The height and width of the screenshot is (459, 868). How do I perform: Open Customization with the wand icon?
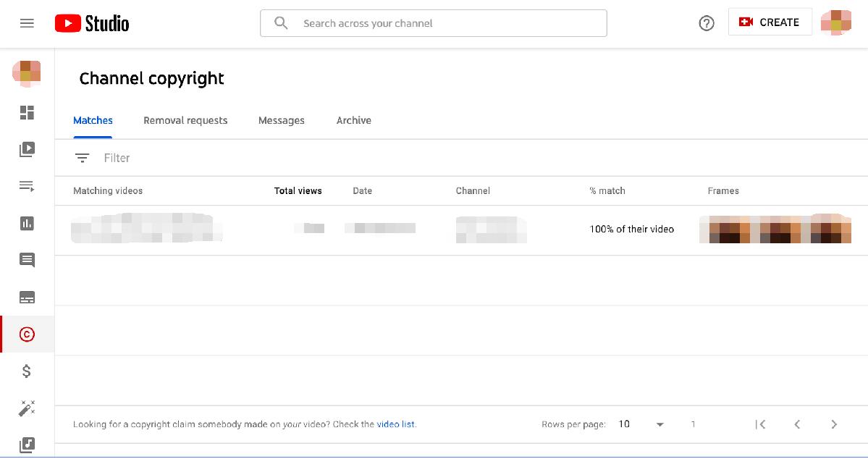pos(27,408)
